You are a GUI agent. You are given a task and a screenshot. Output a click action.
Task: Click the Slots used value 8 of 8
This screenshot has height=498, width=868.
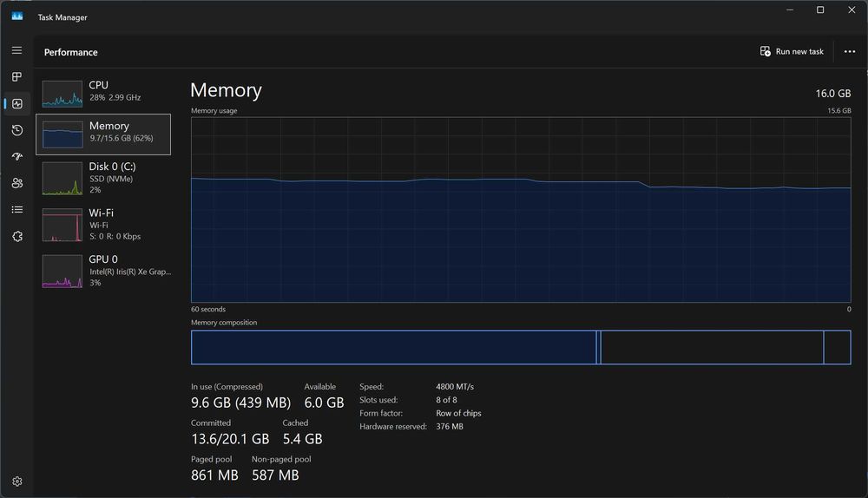(446, 400)
